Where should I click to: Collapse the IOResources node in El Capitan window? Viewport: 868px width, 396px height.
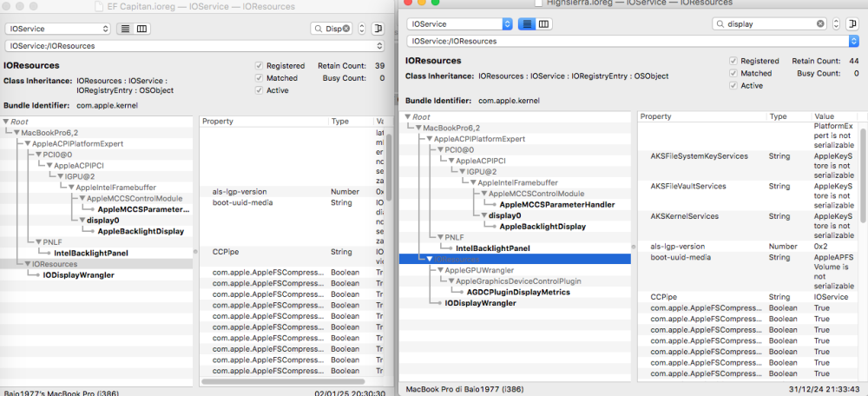pos(28,264)
